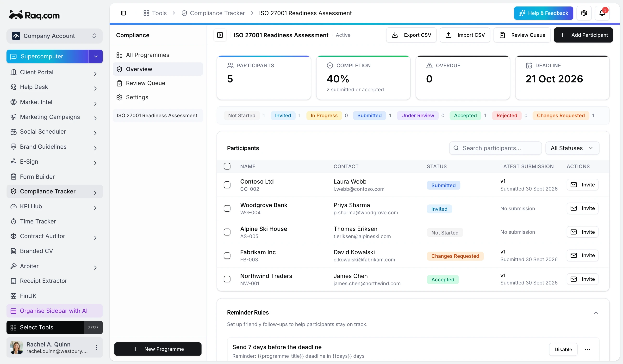Open the Supercomputer dropdown arrow
This screenshot has height=364, width=623.
pos(96,56)
